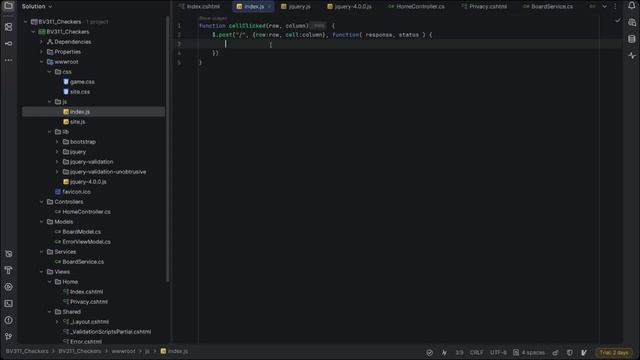Click the shield icon in status bar
This screenshot has height=360, width=640.
click(569, 353)
